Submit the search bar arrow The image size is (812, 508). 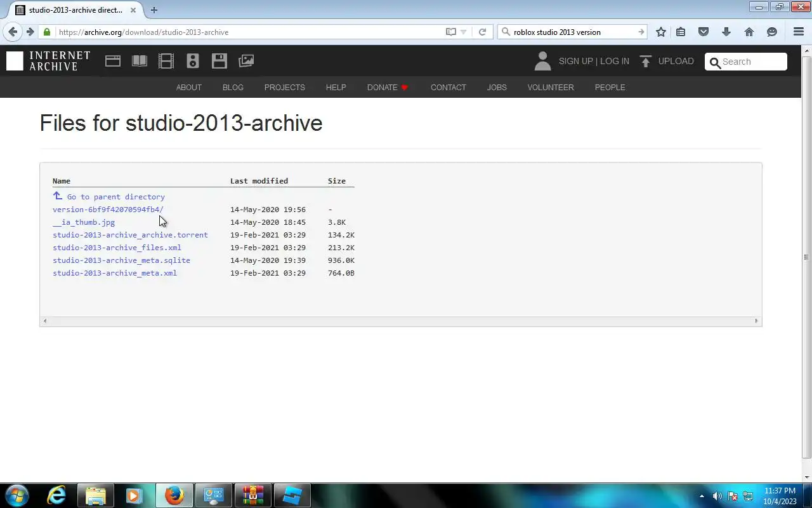pos(641,32)
